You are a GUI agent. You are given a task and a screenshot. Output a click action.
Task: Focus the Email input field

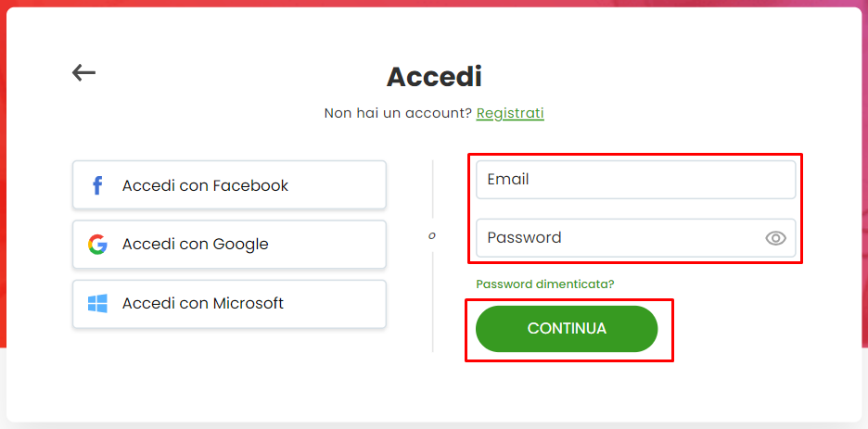coord(635,180)
